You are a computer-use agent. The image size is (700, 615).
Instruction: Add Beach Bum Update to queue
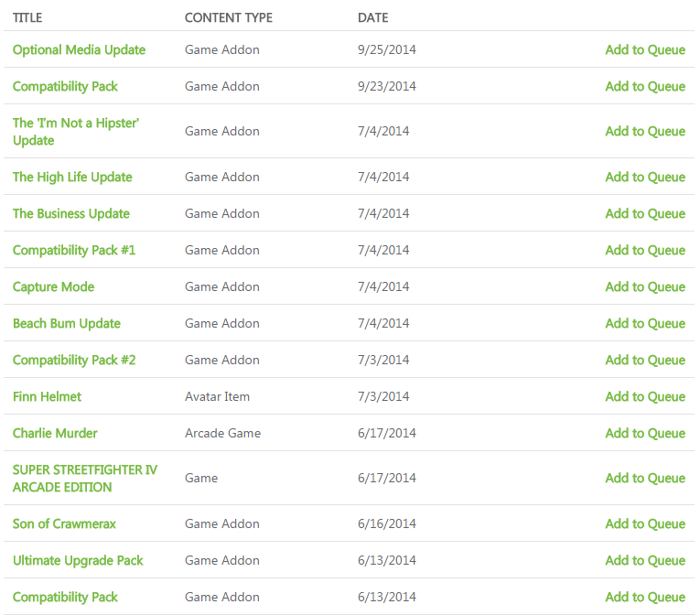[645, 323]
